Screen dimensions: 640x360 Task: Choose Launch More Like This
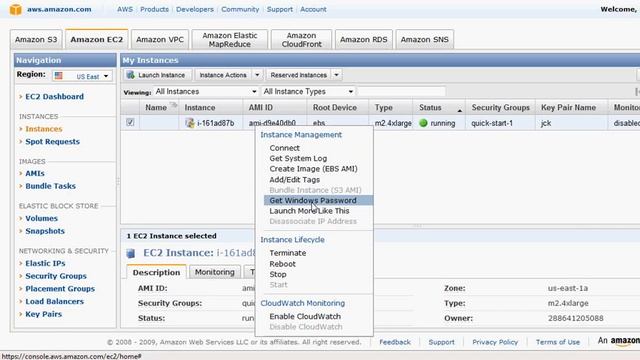(309, 211)
